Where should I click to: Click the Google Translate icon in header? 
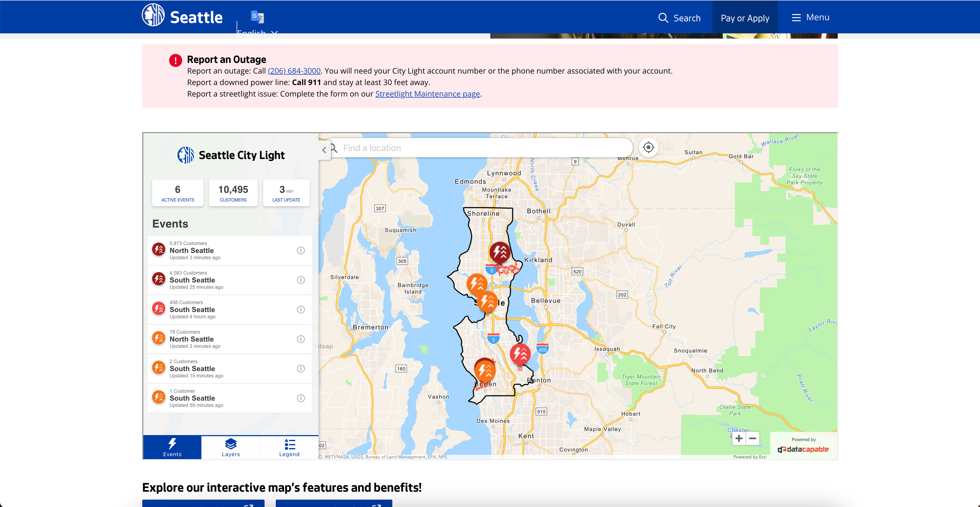tap(257, 17)
